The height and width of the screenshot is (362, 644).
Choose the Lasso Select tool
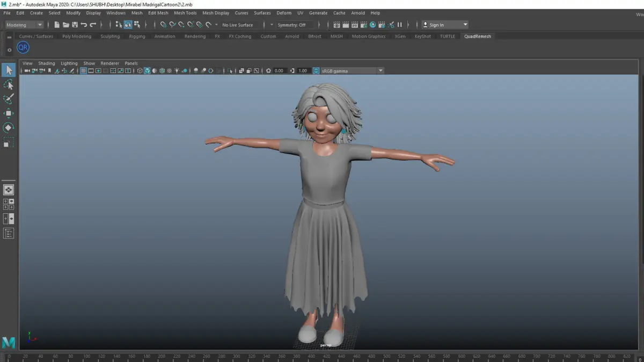9,84
